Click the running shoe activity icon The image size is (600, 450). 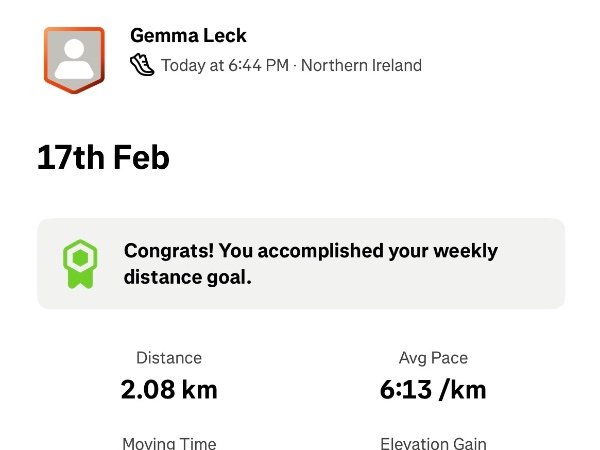pos(142,66)
